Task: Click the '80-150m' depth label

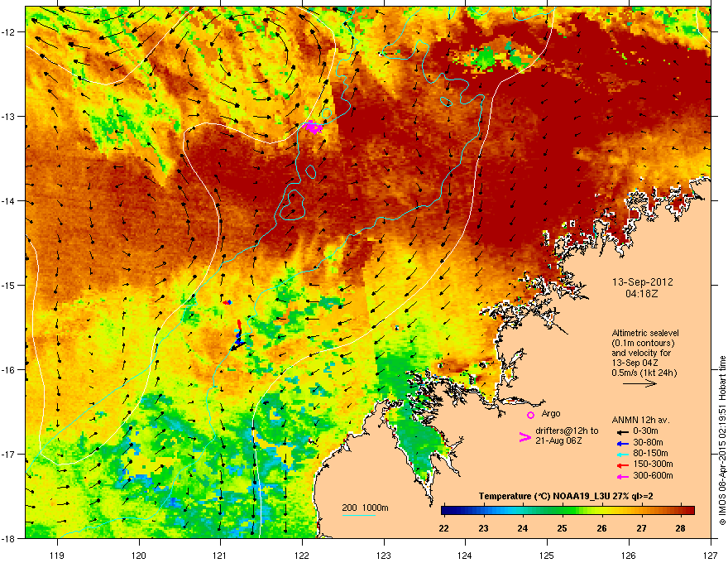Action: [650, 454]
